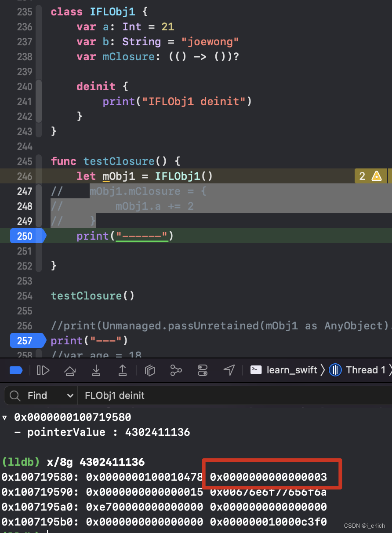Open Debug View Hierarchy icon
The height and width of the screenshot is (533, 392).
(150, 371)
